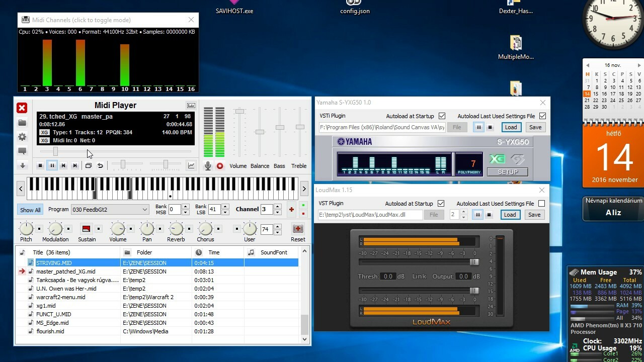Click the Chorus knob
This screenshot has height=362, width=644.
point(205,229)
